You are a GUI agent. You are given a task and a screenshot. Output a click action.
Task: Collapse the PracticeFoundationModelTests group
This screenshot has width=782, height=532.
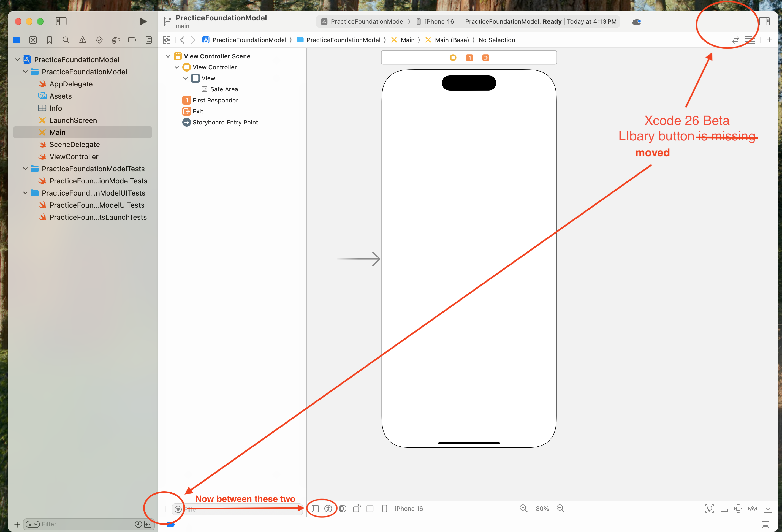click(x=25, y=169)
